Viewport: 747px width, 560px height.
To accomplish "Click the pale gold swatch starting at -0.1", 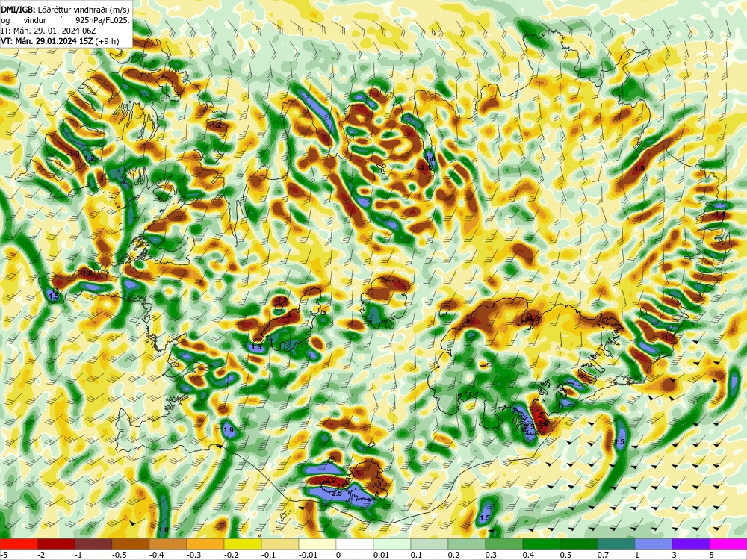I will (x=280, y=544).
